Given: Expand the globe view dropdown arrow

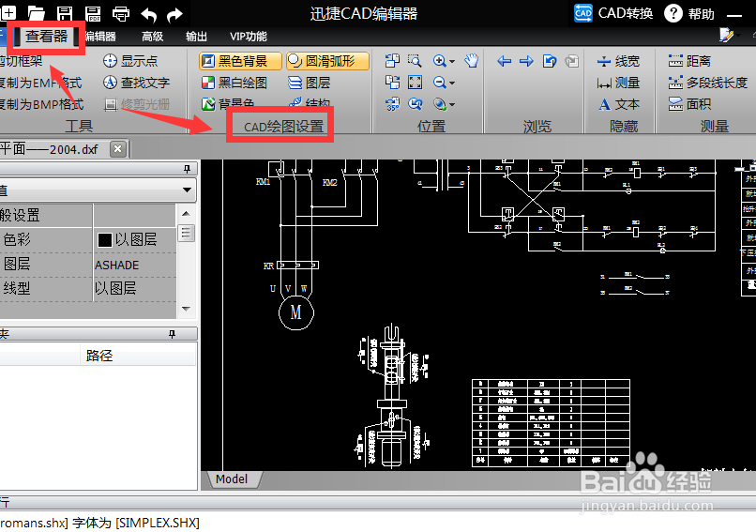Looking at the screenshot, I should pos(452,104).
